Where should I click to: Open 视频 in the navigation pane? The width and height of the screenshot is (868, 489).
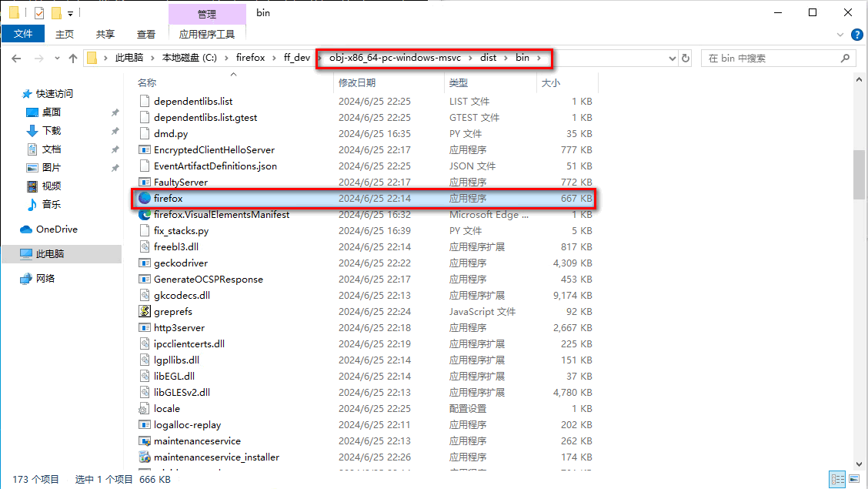point(52,186)
